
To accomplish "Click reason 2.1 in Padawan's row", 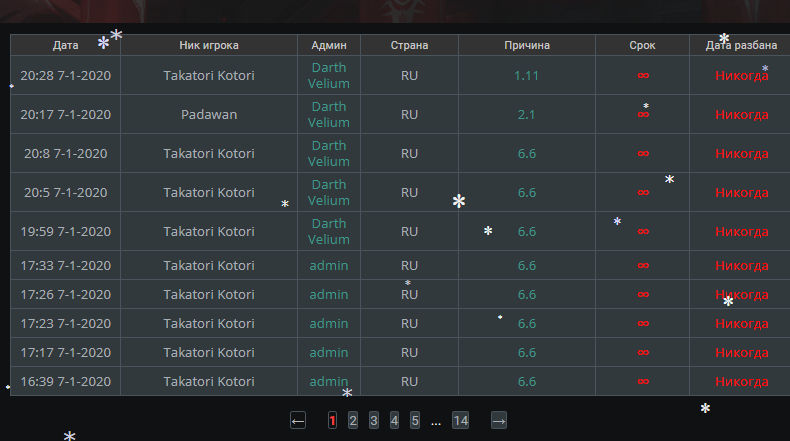I will [527, 114].
